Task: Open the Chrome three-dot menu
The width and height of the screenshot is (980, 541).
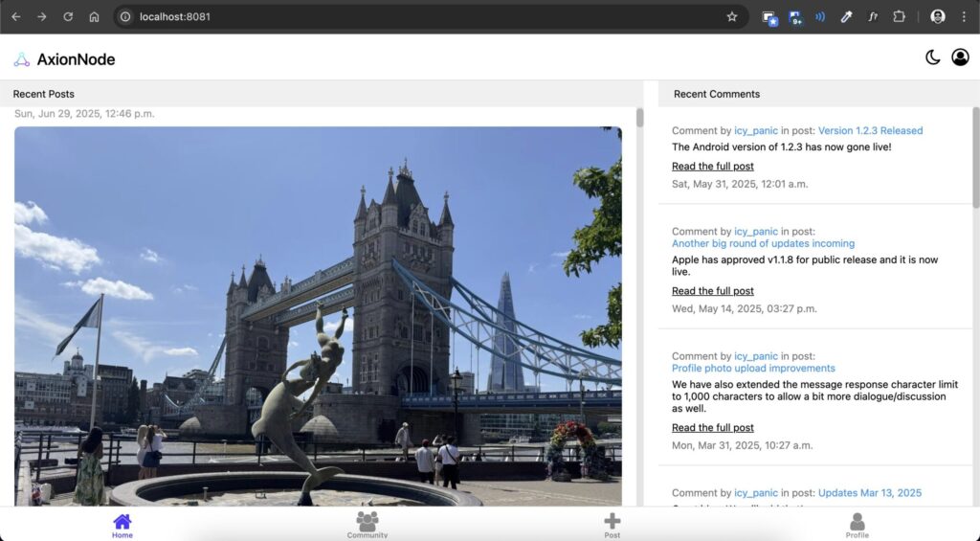Action: tap(964, 16)
